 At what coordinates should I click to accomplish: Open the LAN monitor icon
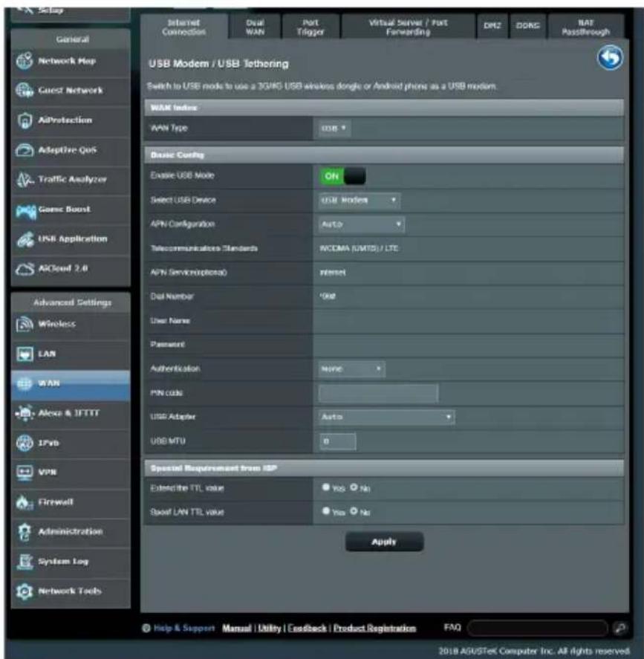25,354
